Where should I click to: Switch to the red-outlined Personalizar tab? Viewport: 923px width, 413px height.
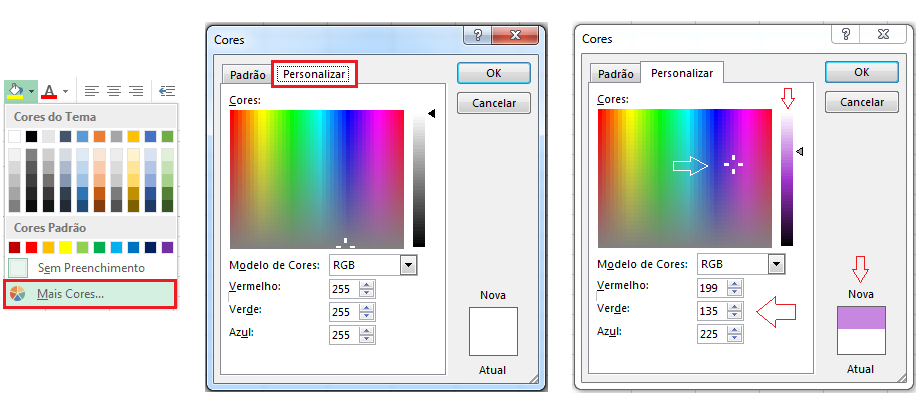click(x=315, y=74)
